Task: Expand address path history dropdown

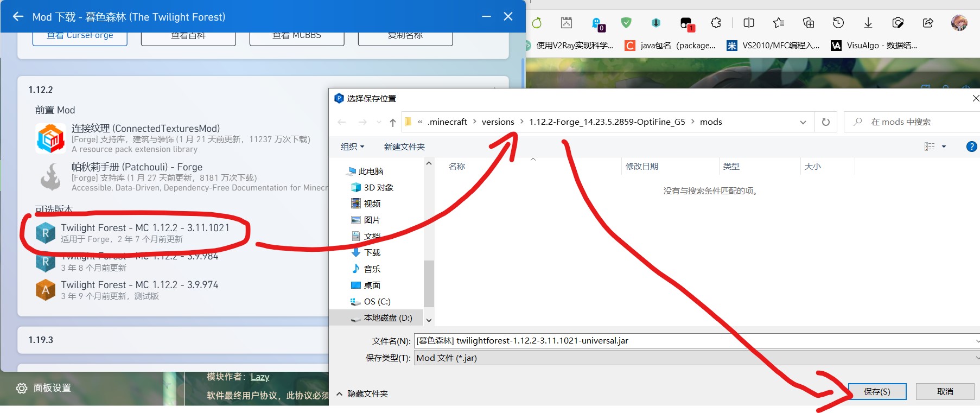Action: [803, 122]
